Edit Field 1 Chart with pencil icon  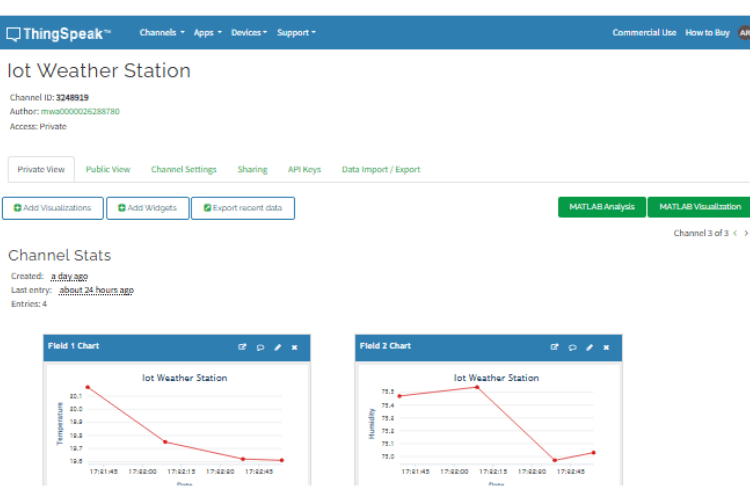[x=277, y=347]
